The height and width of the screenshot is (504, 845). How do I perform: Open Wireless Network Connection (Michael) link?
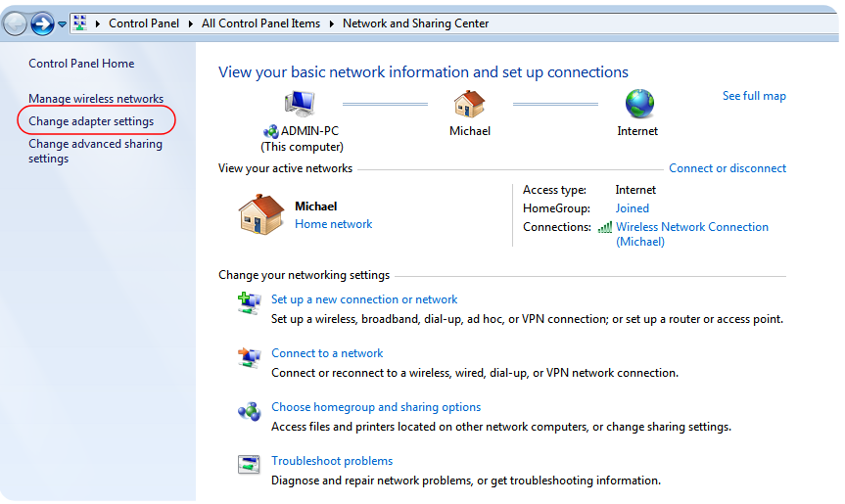pos(692,234)
